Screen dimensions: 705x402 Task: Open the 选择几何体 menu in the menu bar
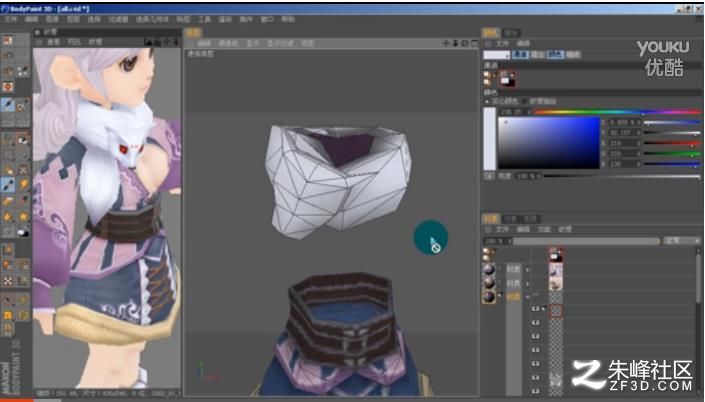(152, 19)
